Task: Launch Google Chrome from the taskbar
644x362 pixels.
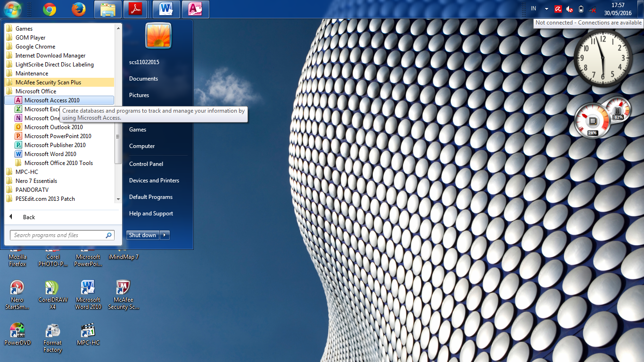Action: tap(49, 9)
